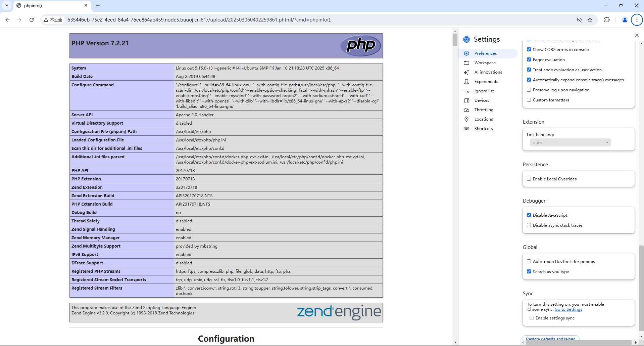Bookmark this page with the star icon
This screenshot has width=644, height=346.
(x=590, y=20)
